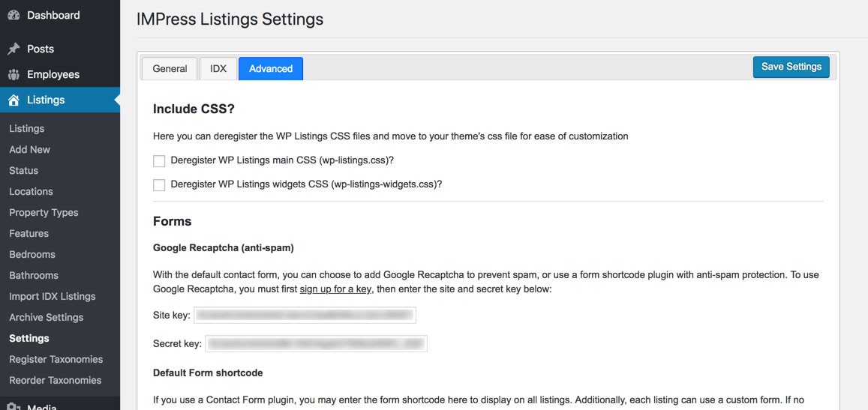Open the Features submenu item

pos(29,234)
